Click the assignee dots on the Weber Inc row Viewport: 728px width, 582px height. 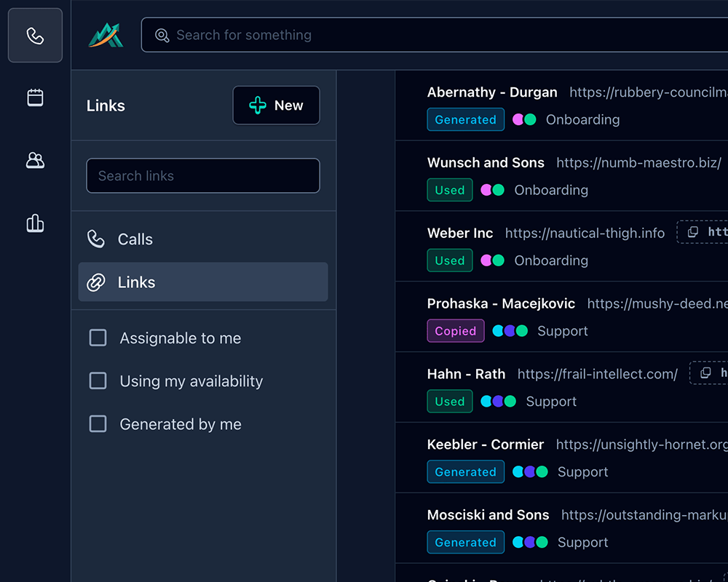493,260
